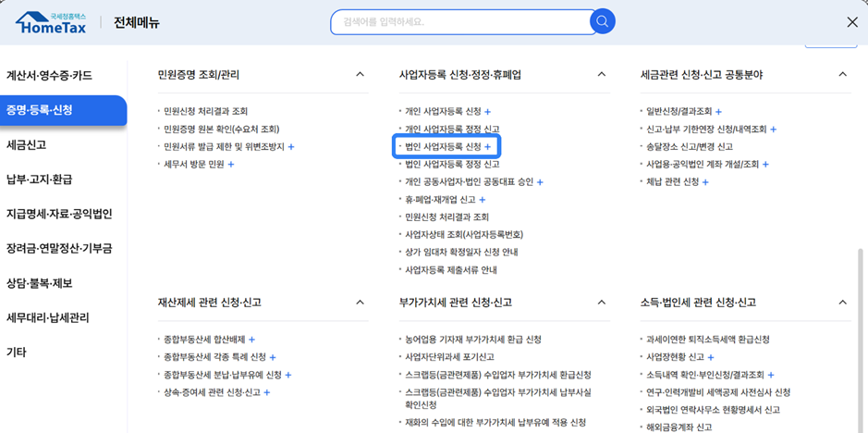This screenshot has height=433, width=868.
Task: Click plus icon beside 사업장현황 신고
Action: coord(711,358)
